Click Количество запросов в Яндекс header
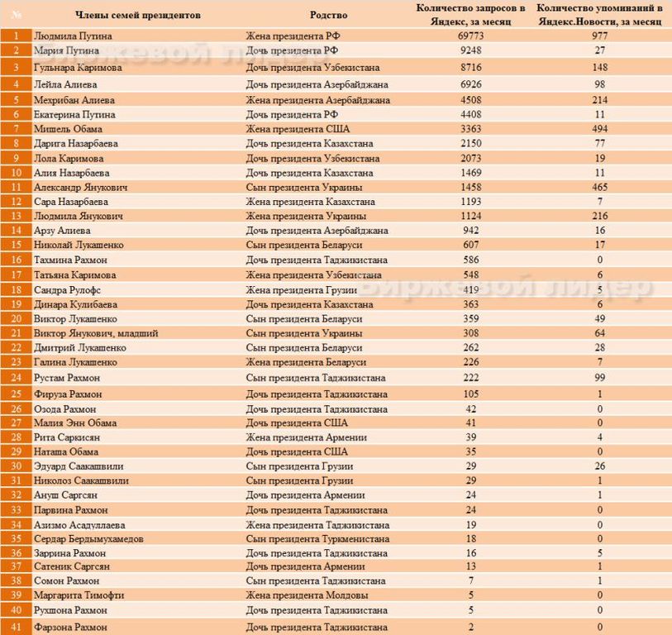The height and width of the screenshot is (635, 672). [471, 15]
